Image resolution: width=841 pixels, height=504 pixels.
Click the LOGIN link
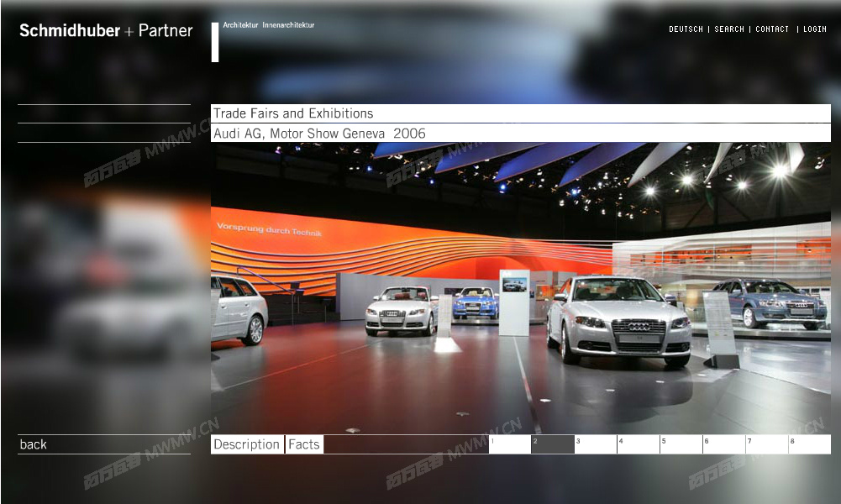[x=815, y=29]
